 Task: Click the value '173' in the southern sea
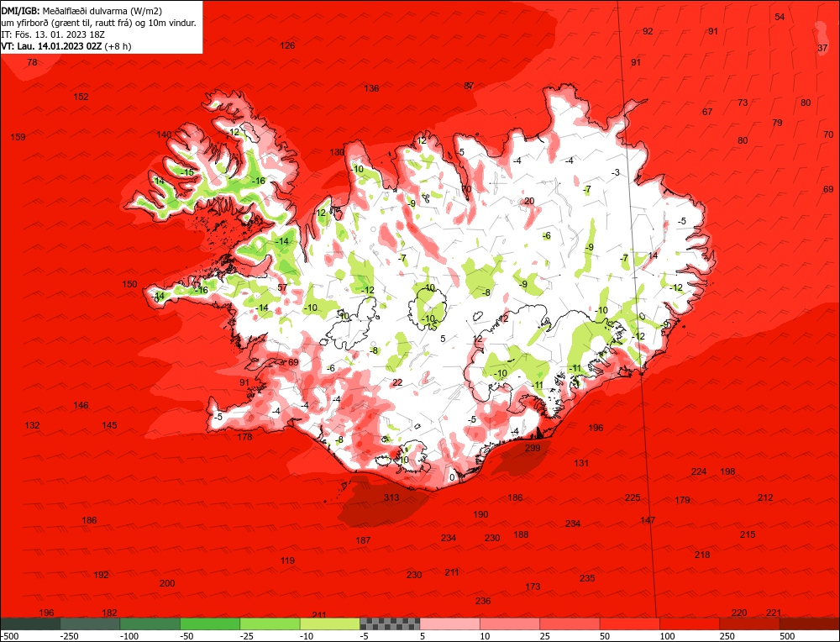point(533,587)
